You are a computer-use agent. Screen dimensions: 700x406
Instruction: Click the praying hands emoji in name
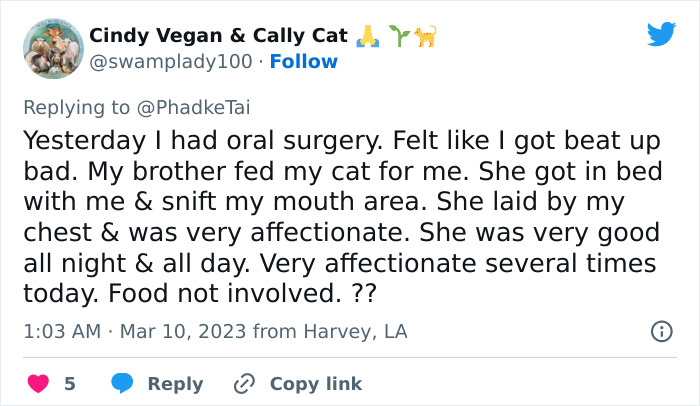365,37
